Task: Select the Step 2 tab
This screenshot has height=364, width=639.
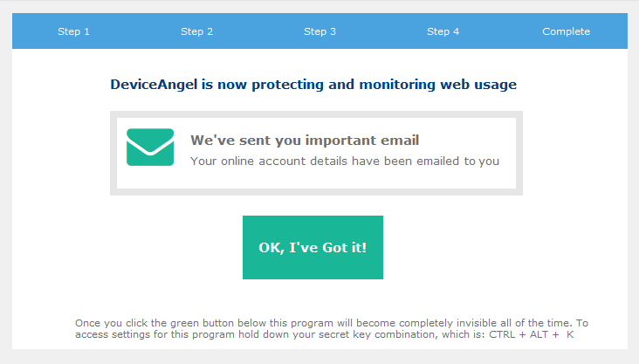Action: click(x=196, y=31)
